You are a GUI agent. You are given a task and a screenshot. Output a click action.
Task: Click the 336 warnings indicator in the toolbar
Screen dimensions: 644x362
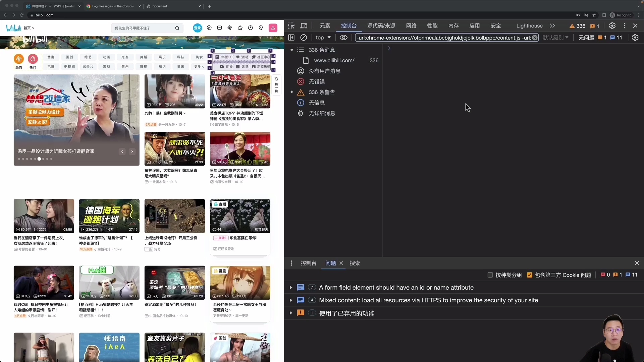(578, 26)
